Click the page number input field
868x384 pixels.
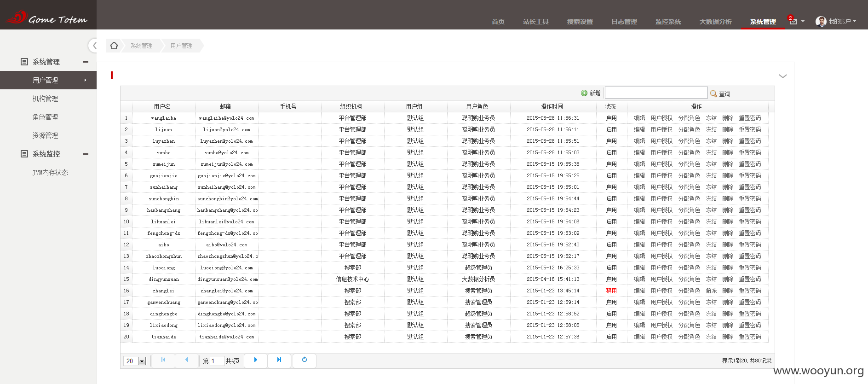pos(217,361)
